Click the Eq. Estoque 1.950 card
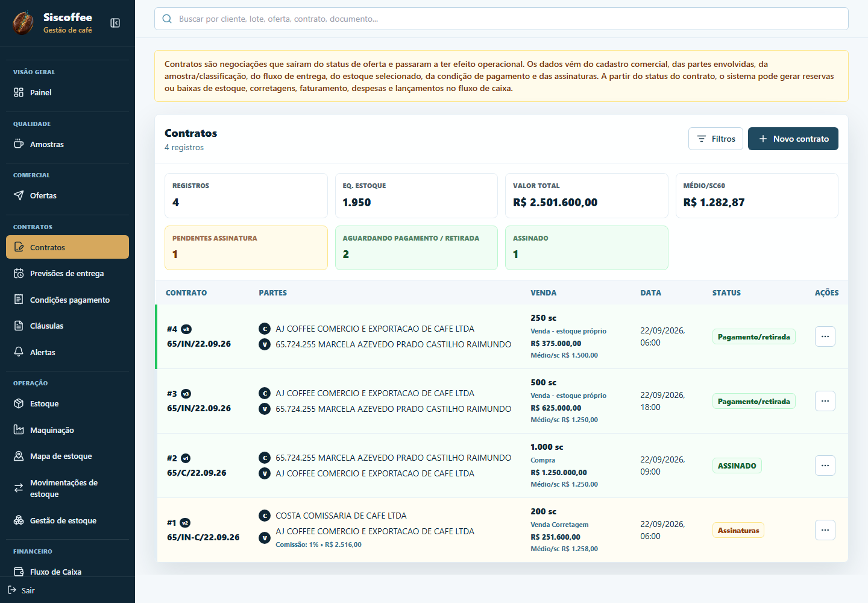Screen dimensions: 868x603 pos(417,195)
